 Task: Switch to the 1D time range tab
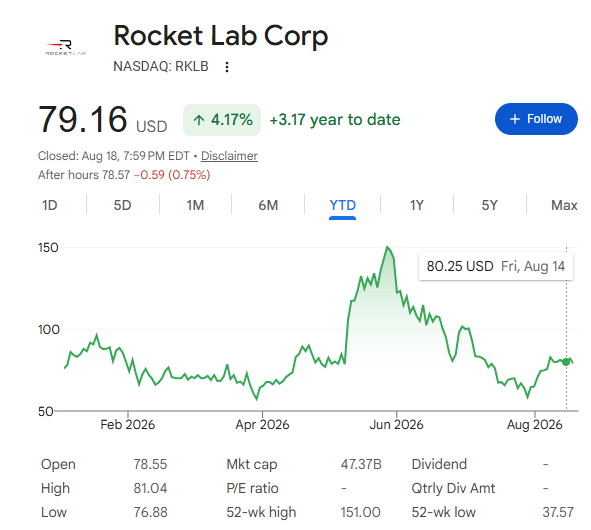coord(50,205)
